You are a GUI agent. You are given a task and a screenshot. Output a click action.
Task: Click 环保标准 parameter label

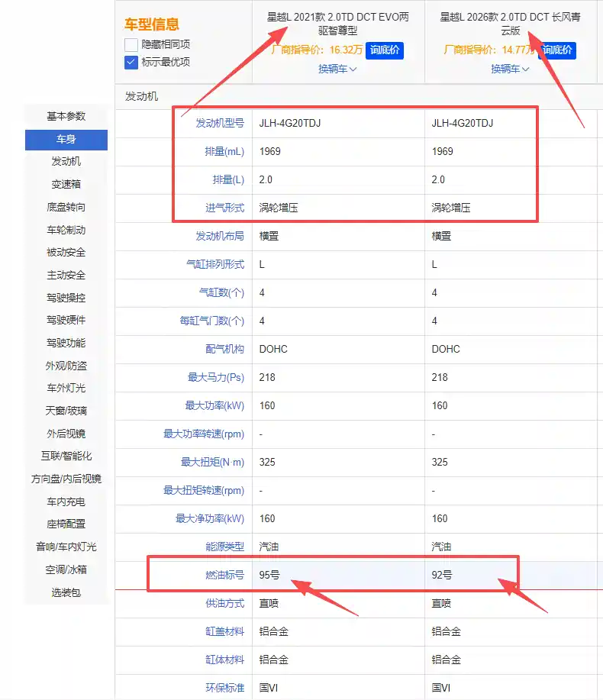pyautogui.click(x=224, y=688)
